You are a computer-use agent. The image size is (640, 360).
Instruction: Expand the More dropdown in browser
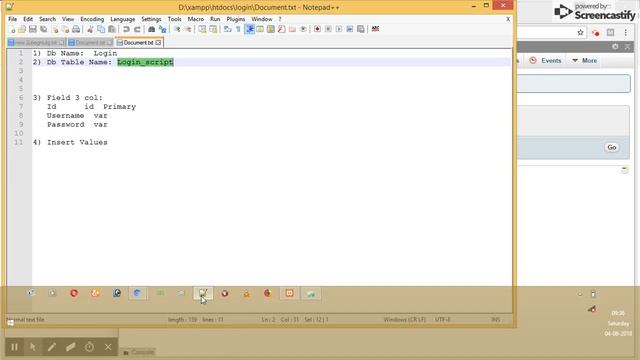[x=585, y=60]
